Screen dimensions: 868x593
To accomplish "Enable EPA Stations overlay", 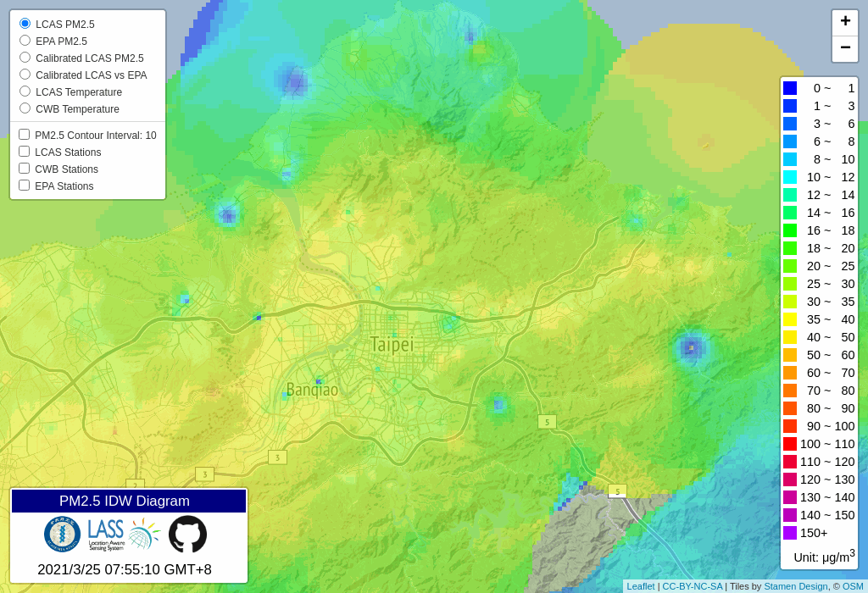I will [25, 186].
